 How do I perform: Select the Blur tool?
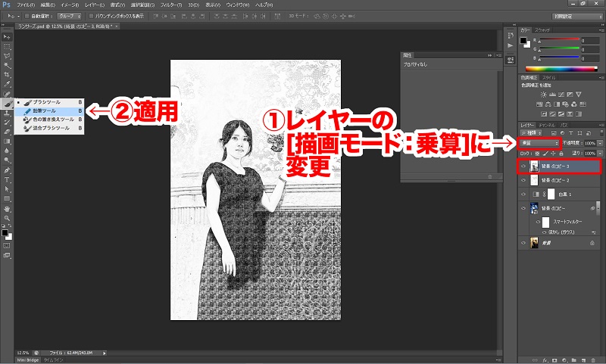(7, 151)
